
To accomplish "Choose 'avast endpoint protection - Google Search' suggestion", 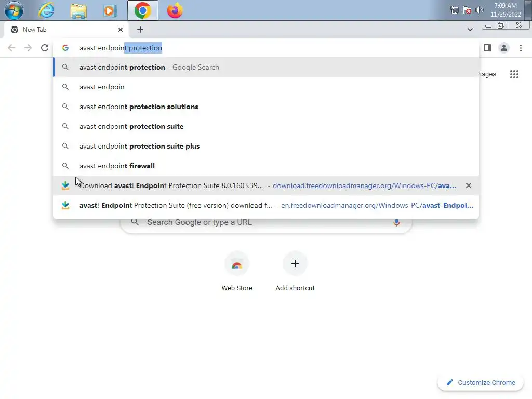I will [266, 67].
